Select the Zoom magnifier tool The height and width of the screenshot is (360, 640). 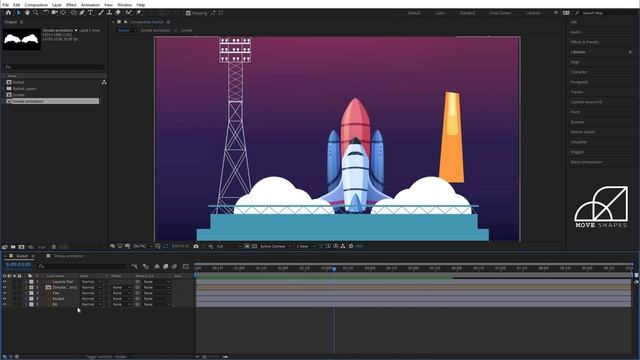click(x=36, y=13)
